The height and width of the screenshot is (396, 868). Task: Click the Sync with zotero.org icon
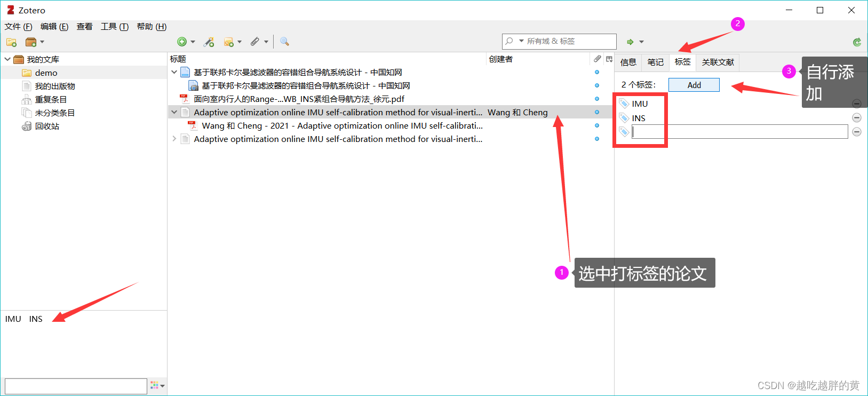(857, 42)
